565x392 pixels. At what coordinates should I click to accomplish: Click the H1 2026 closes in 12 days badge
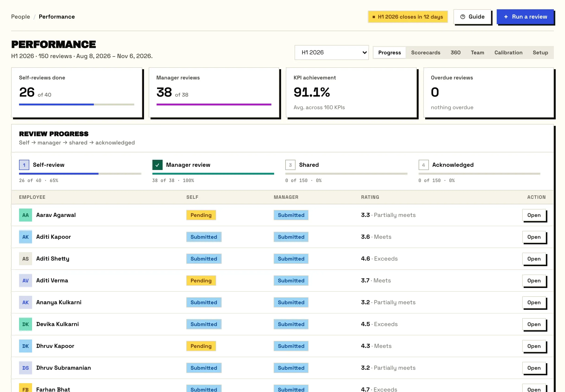pos(408,17)
